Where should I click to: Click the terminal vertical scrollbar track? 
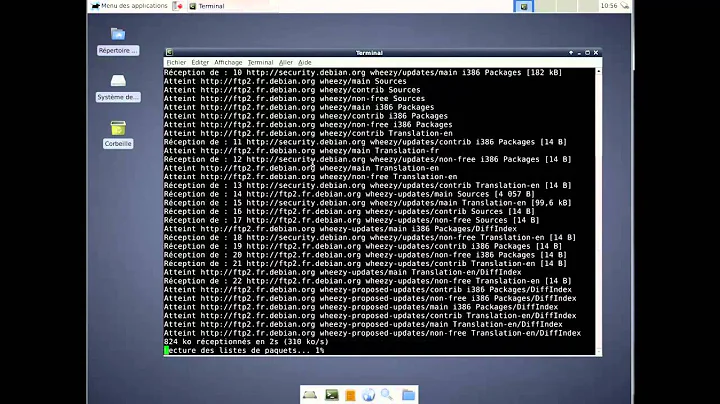pos(598,211)
